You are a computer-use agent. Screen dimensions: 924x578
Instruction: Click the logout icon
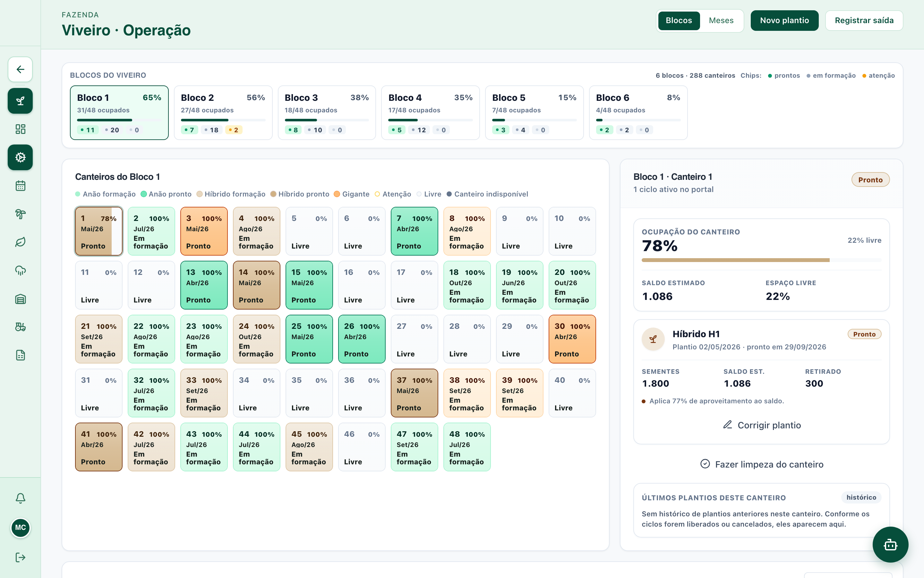coord(20,557)
